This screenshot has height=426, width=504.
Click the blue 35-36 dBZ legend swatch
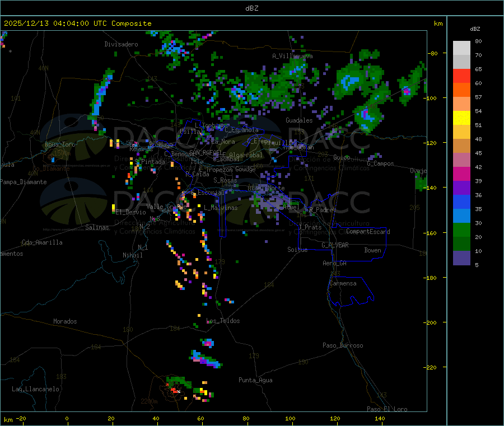pos(461,202)
